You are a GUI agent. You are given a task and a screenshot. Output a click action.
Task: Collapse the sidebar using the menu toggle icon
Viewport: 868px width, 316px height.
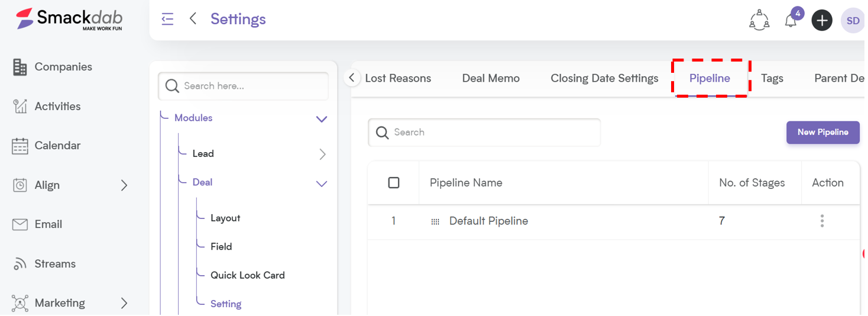pos(168,19)
